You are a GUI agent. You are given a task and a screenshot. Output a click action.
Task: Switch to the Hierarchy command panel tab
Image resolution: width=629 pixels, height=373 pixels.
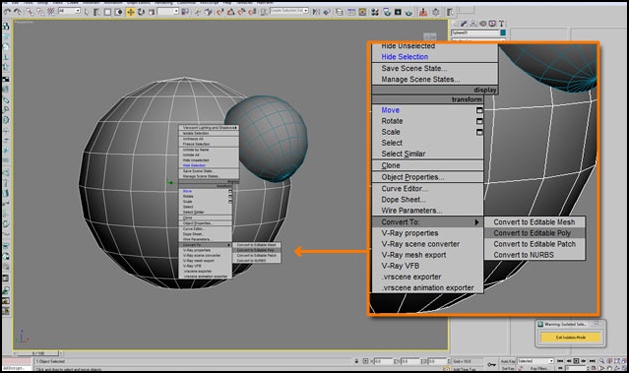tap(473, 23)
